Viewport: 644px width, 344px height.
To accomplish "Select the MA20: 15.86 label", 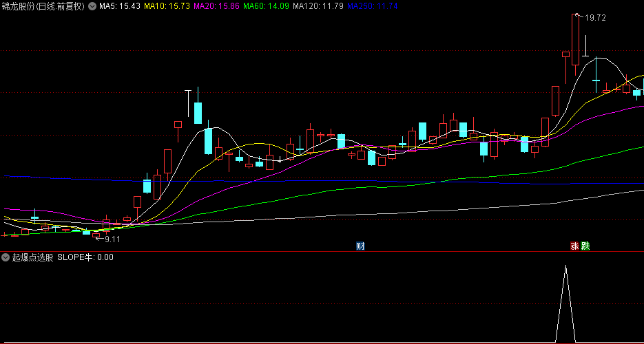I will [x=217, y=7].
